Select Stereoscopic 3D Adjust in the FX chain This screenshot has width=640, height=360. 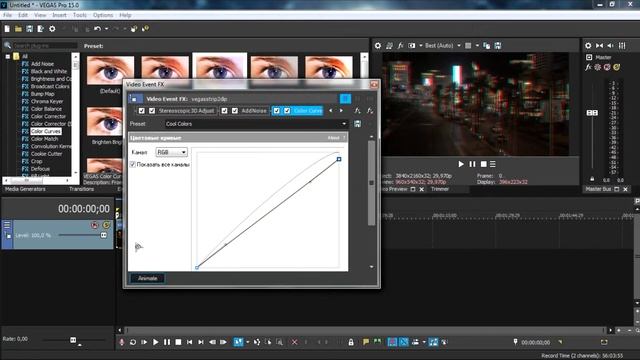(x=186, y=111)
